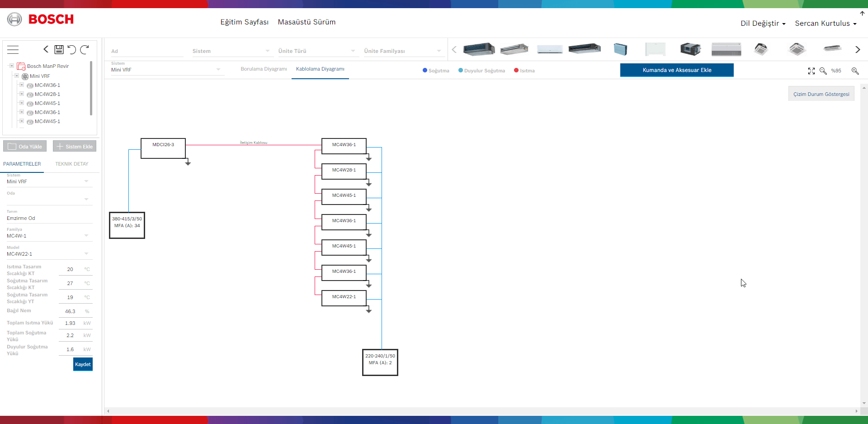Open the hamburger menu in the left panel

click(13, 50)
